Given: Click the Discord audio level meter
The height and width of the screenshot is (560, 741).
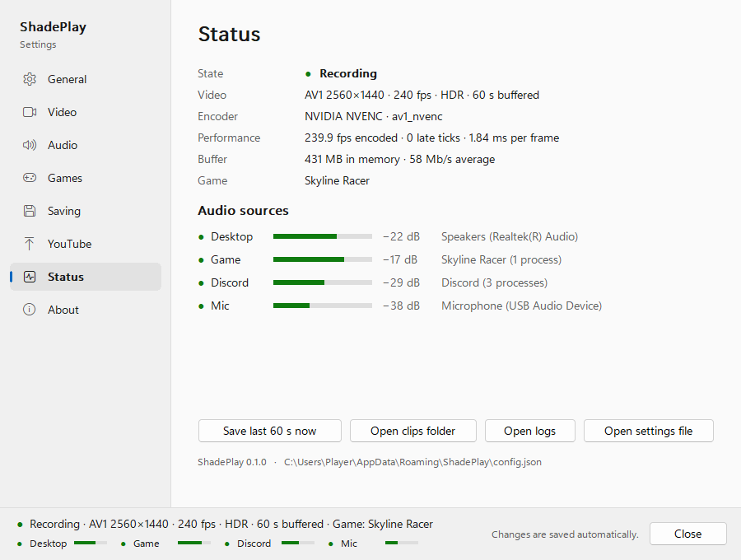Looking at the screenshot, I should [323, 282].
